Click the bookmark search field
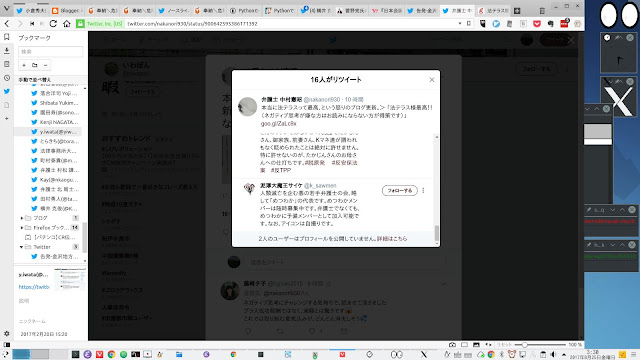The image size is (640, 360). pos(50,51)
